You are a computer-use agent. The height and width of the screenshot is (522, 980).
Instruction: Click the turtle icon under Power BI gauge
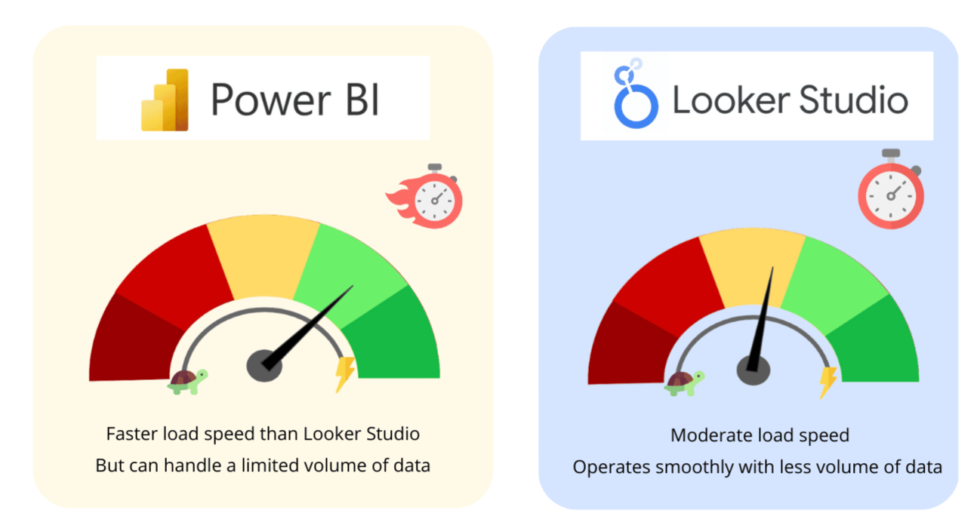tap(186, 380)
